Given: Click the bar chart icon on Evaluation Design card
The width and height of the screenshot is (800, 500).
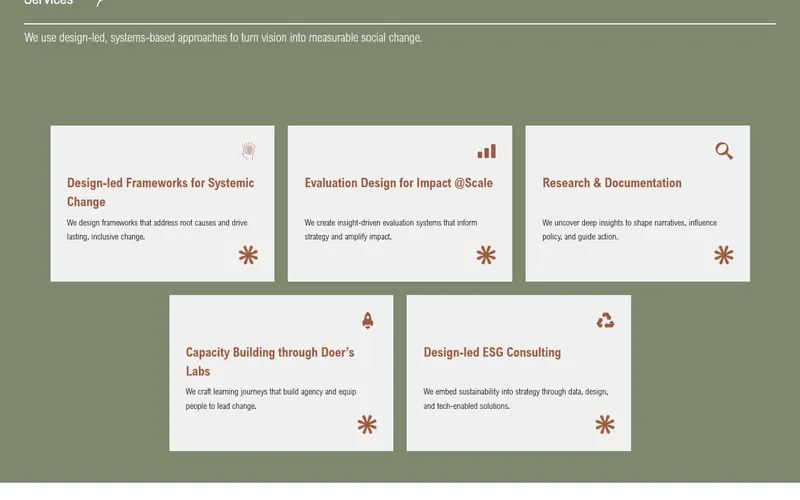Looking at the screenshot, I should pyautogui.click(x=487, y=151).
